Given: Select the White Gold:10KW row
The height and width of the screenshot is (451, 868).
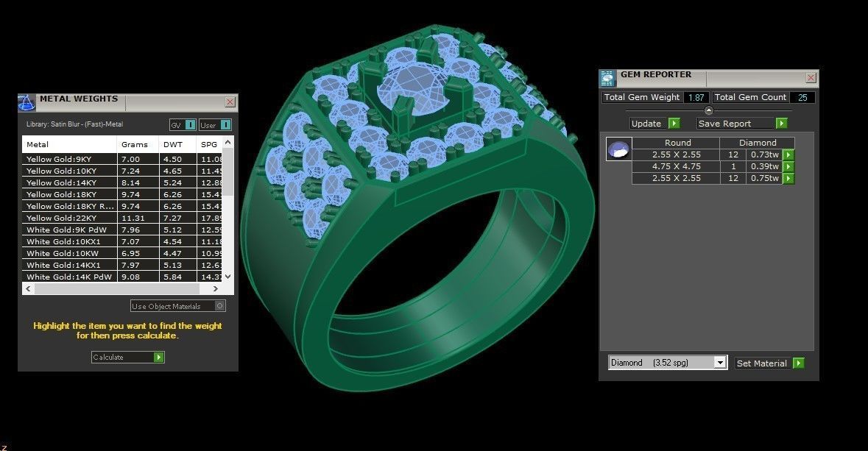Looking at the screenshot, I should [x=122, y=253].
